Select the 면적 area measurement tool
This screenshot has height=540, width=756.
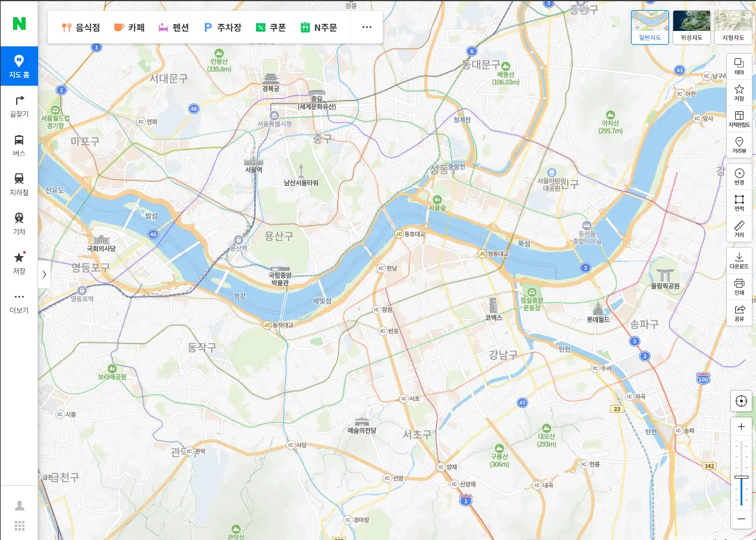point(739,203)
